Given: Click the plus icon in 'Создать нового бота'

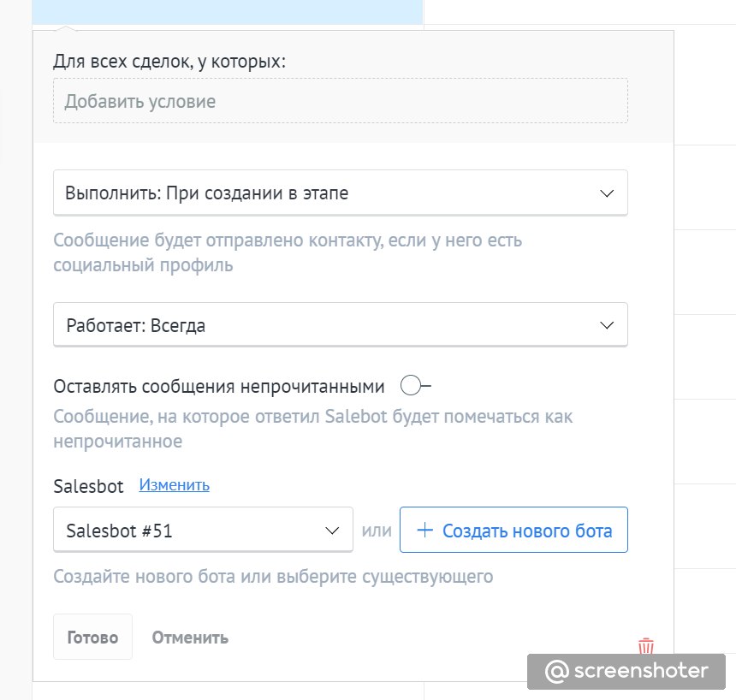Looking at the screenshot, I should tap(424, 530).
